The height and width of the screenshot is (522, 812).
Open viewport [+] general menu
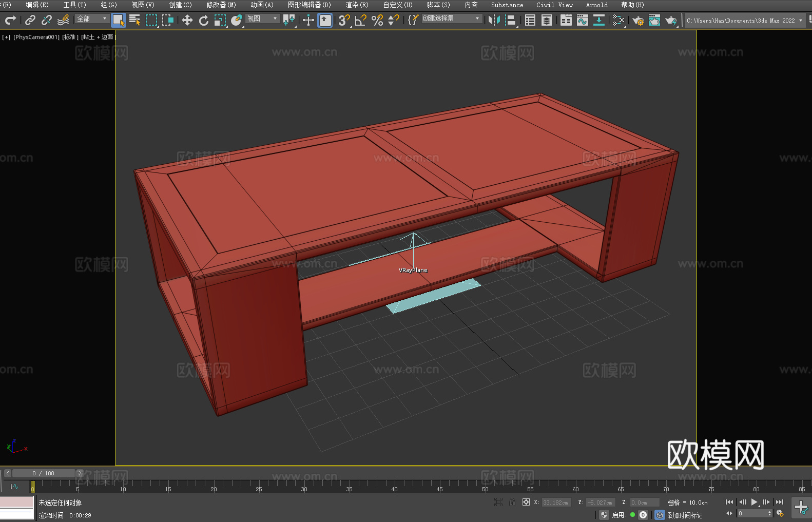tap(6, 37)
